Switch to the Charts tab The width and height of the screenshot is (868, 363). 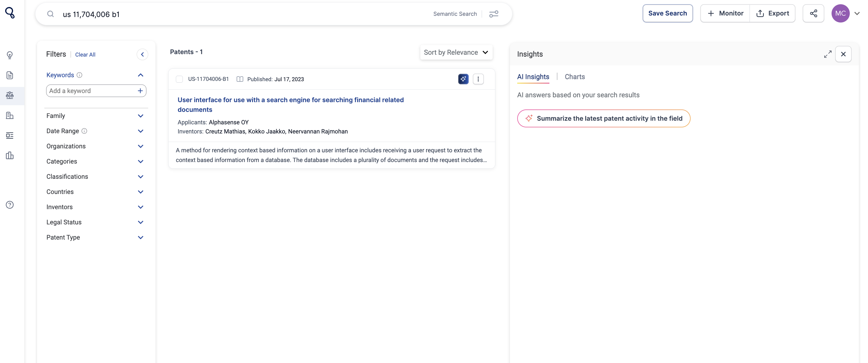point(575,77)
